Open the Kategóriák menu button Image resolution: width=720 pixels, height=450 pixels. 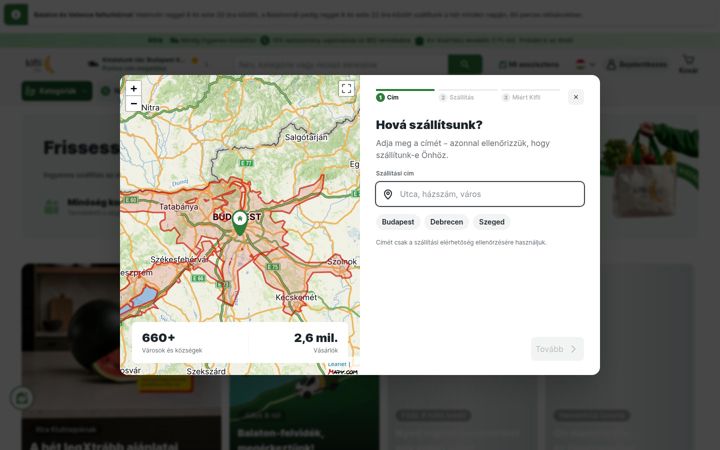click(57, 91)
